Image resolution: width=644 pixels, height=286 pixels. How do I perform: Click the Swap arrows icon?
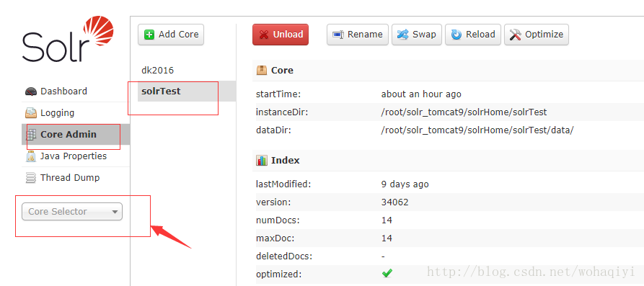tap(402, 35)
